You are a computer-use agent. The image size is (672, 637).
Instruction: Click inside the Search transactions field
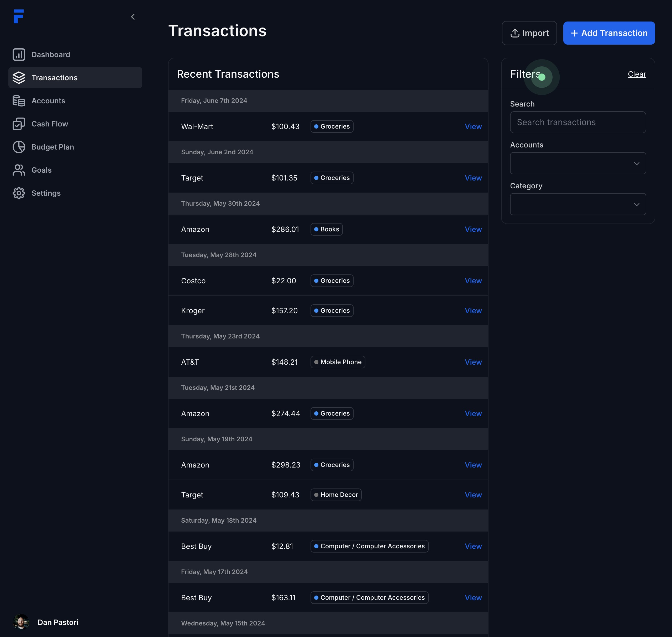click(x=577, y=122)
